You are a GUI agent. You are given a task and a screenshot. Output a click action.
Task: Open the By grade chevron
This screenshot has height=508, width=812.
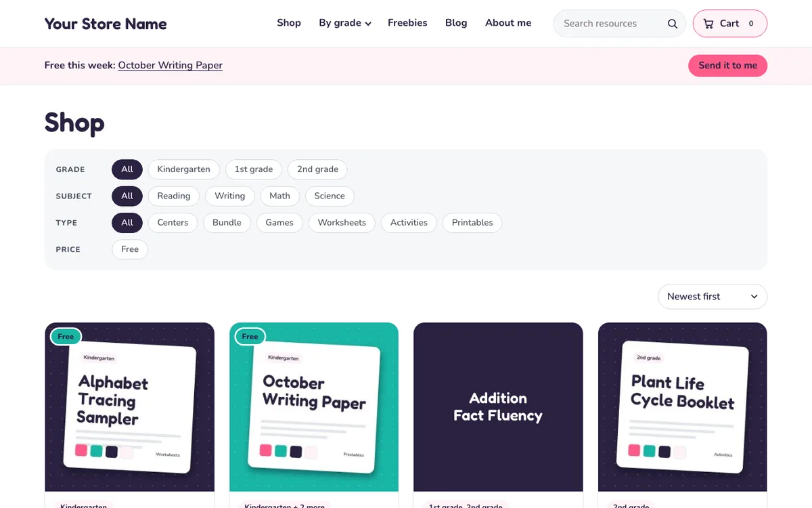368,24
